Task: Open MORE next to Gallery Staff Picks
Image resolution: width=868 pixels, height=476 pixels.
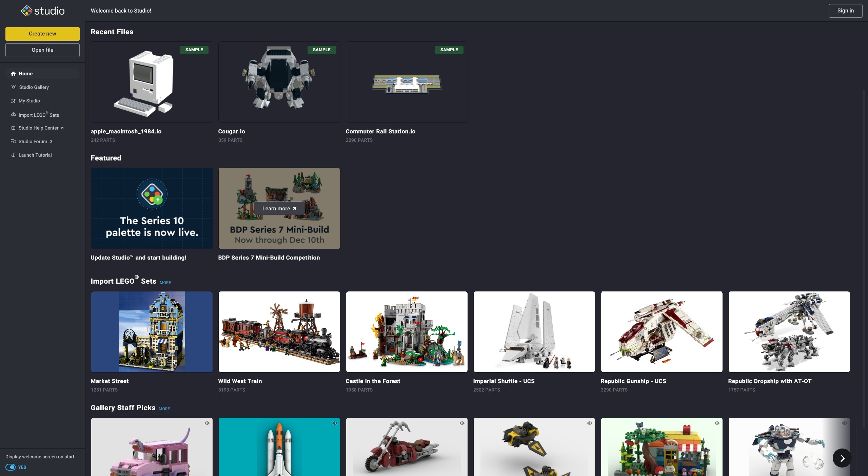Action: (x=164, y=409)
